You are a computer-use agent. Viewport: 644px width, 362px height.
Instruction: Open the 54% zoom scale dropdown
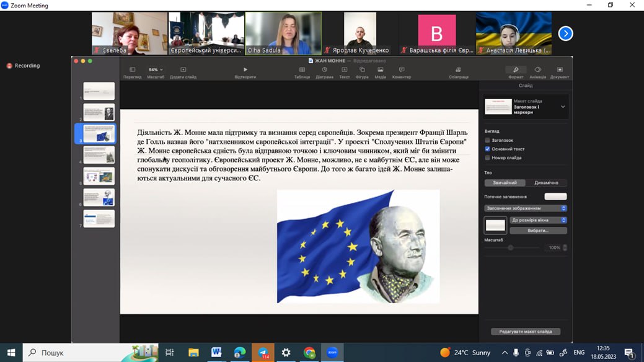[156, 70]
